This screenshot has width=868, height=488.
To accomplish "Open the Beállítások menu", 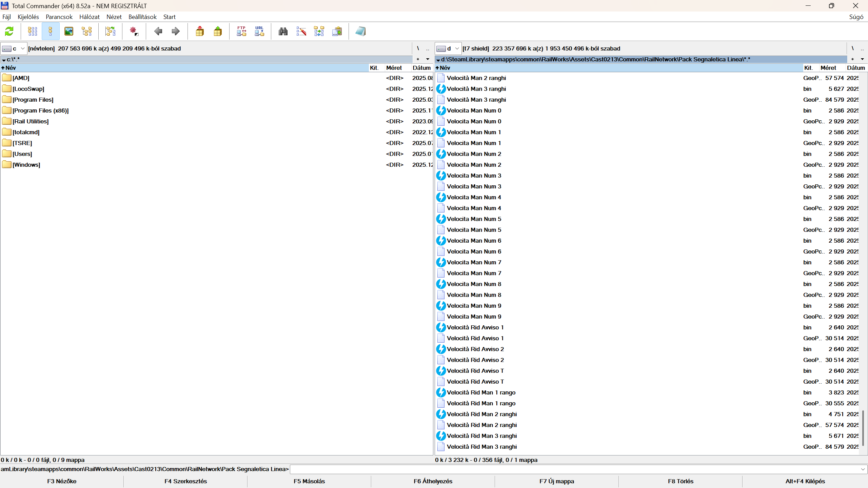I will (x=142, y=17).
